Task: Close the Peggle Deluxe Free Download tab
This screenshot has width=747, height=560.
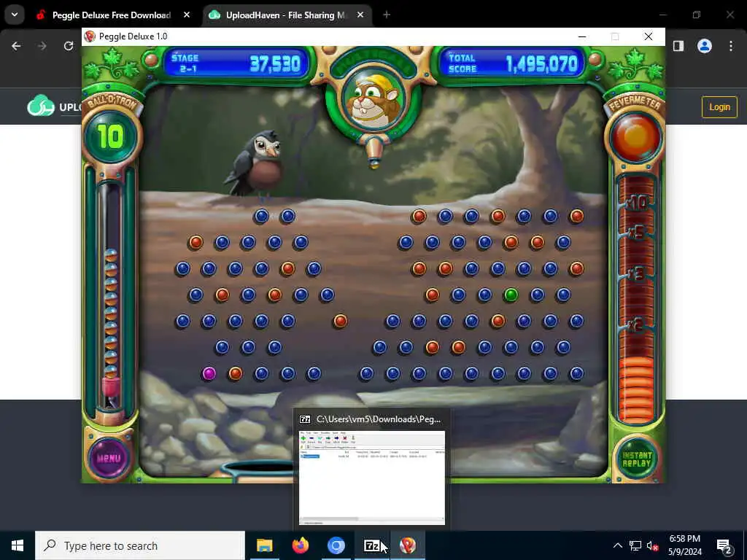Action: tap(187, 15)
